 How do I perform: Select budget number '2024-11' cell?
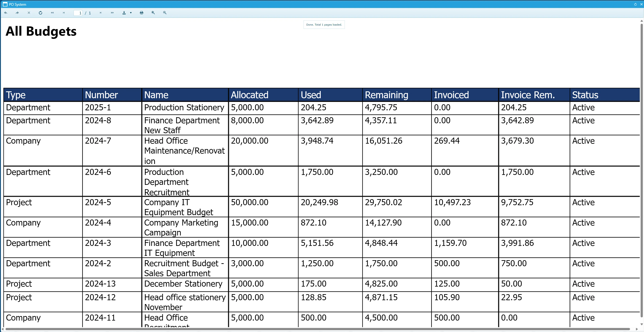(x=112, y=320)
